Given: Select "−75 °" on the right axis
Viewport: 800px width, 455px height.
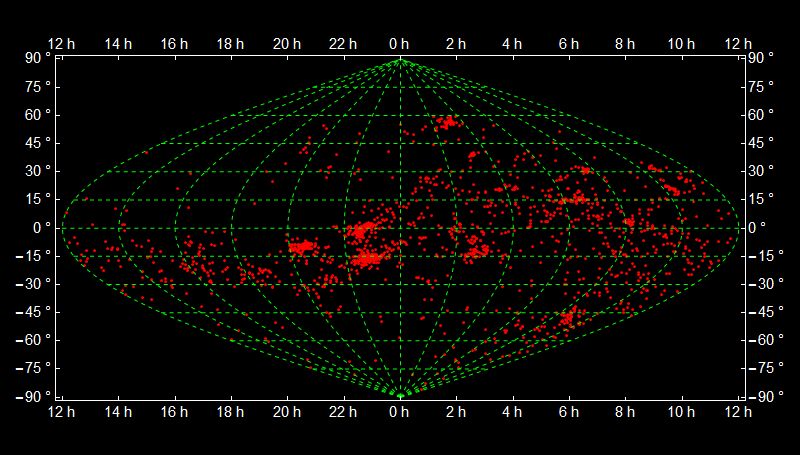Looking at the screenshot, I should point(766,368).
